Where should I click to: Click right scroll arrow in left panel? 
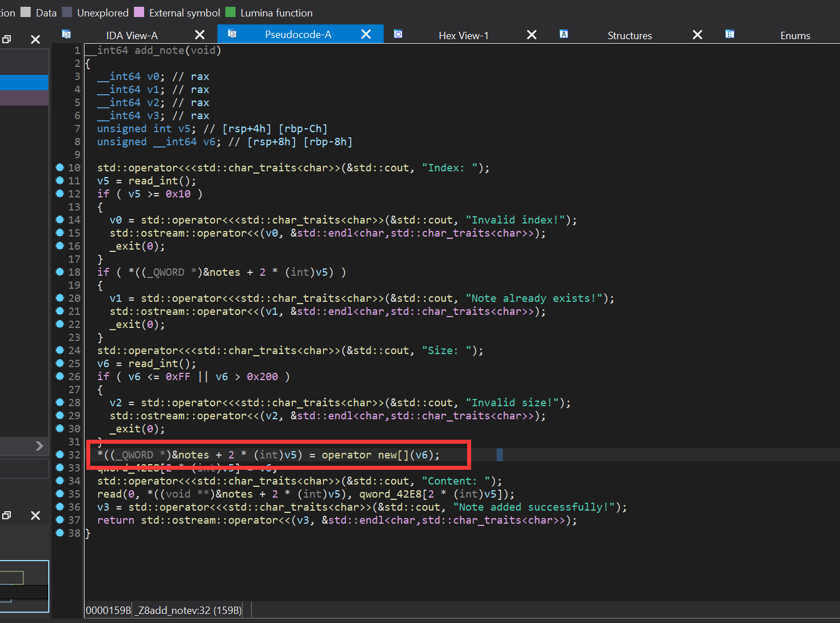(39, 446)
